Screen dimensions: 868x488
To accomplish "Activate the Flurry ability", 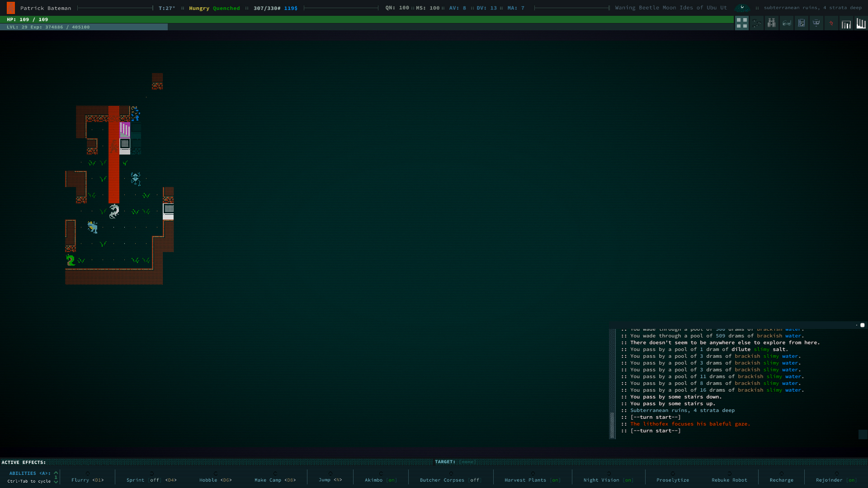I will pos(87,480).
